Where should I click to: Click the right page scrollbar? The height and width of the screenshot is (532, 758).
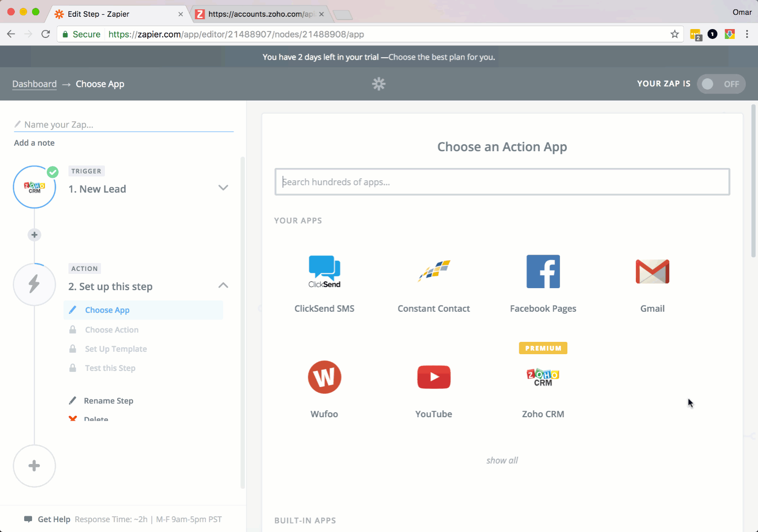754,180
